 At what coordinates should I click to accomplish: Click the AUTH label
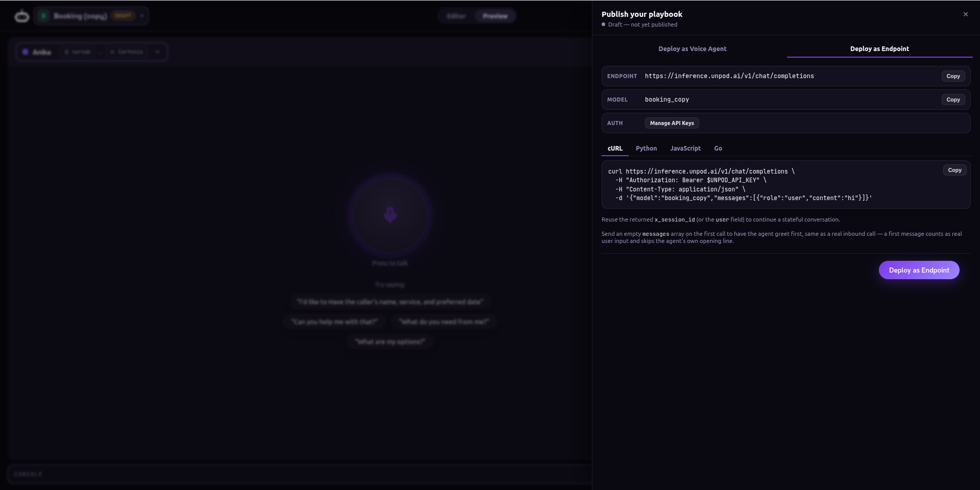click(615, 123)
